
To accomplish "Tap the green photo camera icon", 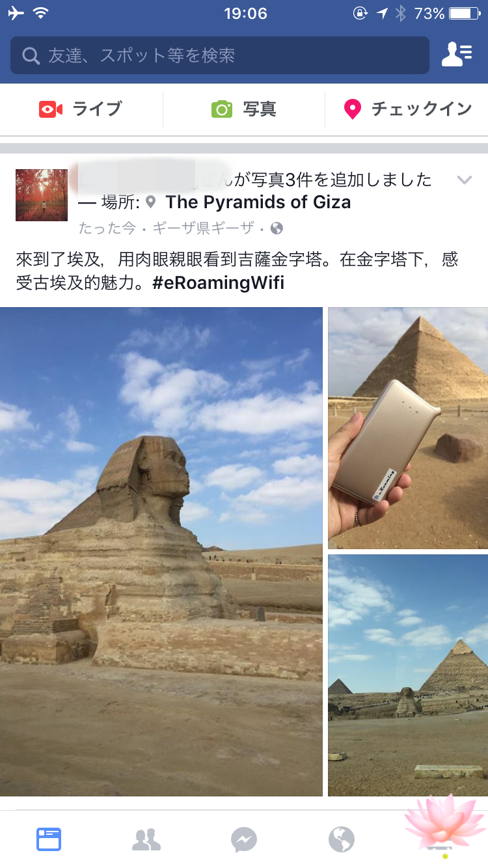I will [222, 109].
